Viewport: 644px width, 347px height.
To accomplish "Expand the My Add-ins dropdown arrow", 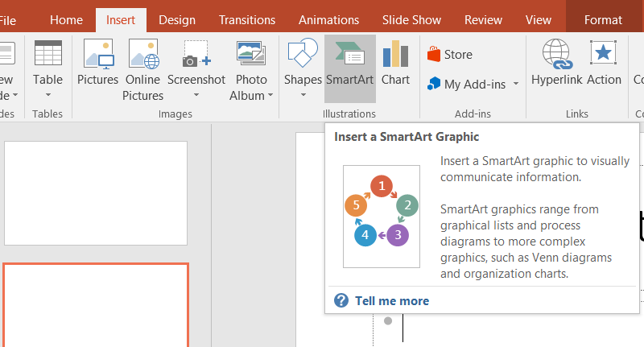I will 515,84.
